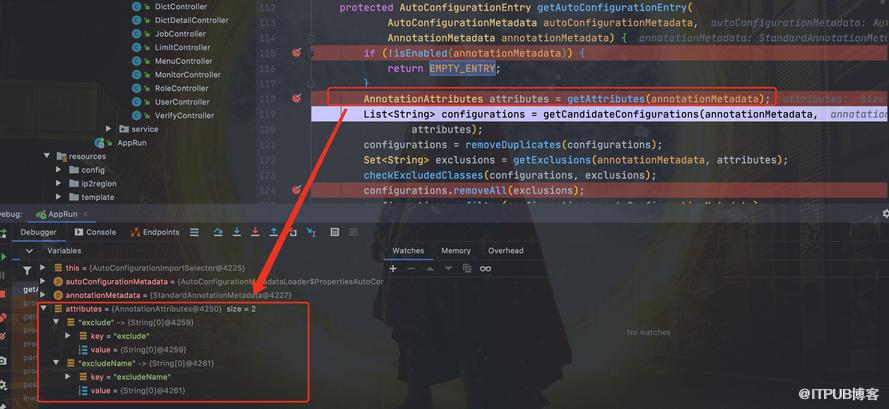Select the config folder

point(93,170)
